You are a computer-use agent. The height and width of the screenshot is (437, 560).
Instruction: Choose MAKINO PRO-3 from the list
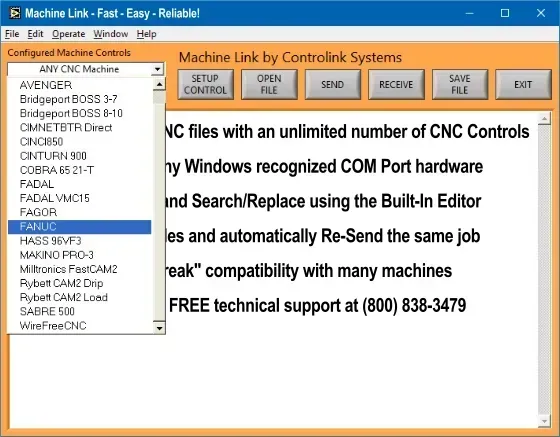click(x=79, y=255)
